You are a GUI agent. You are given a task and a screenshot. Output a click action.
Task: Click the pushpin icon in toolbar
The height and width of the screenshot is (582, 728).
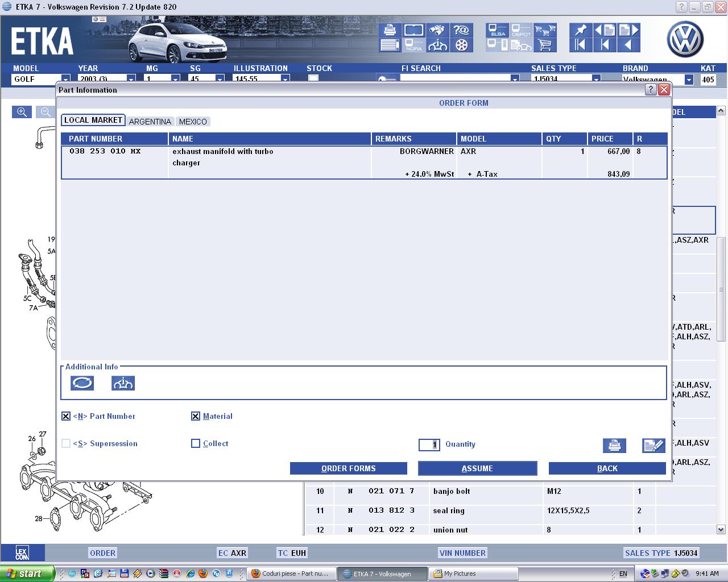click(581, 30)
